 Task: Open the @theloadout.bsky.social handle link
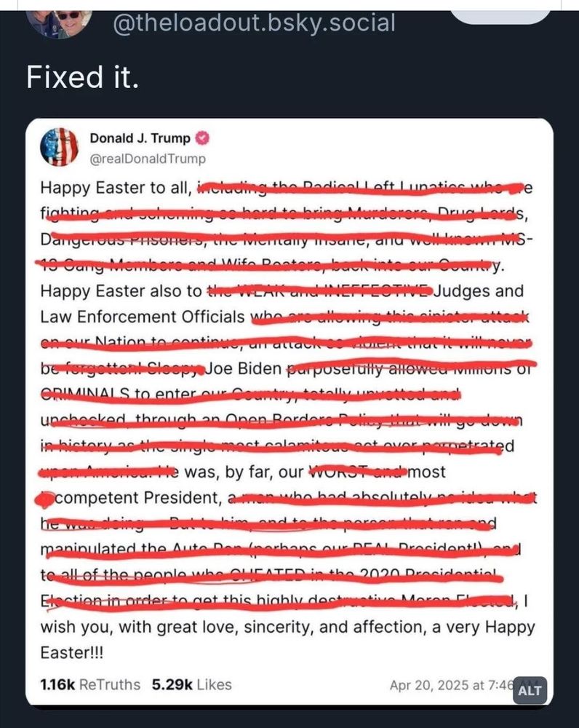coord(254,23)
